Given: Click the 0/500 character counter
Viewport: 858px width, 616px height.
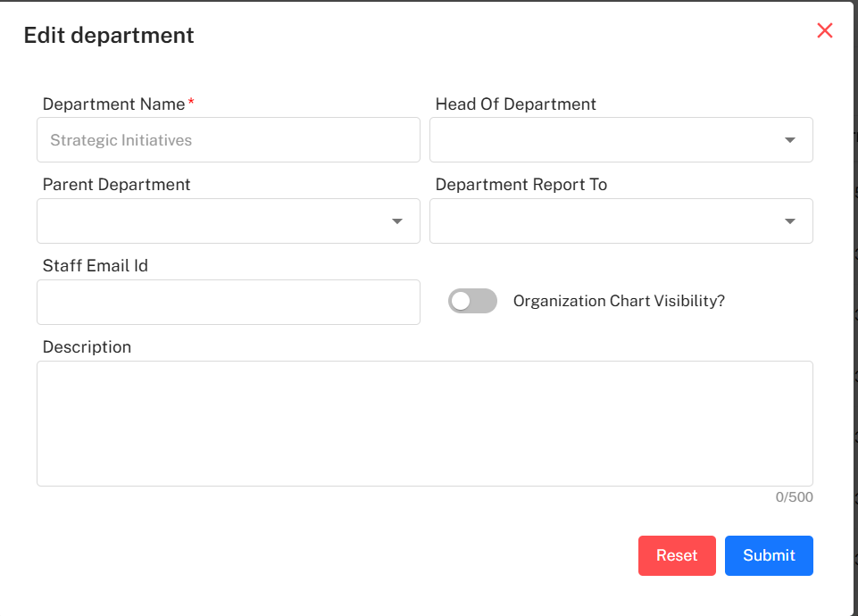Looking at the screenshot, I should pyautogui.click(x=794, y=497).
